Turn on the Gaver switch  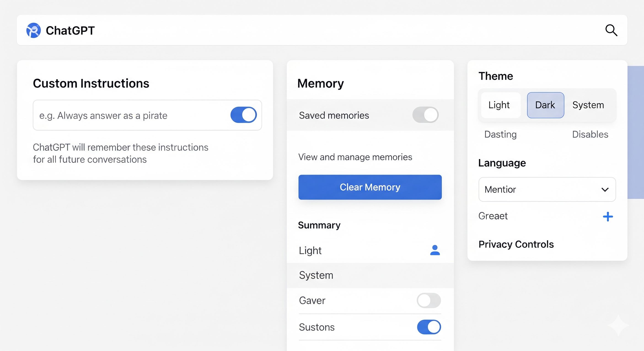tap(429, 300)
